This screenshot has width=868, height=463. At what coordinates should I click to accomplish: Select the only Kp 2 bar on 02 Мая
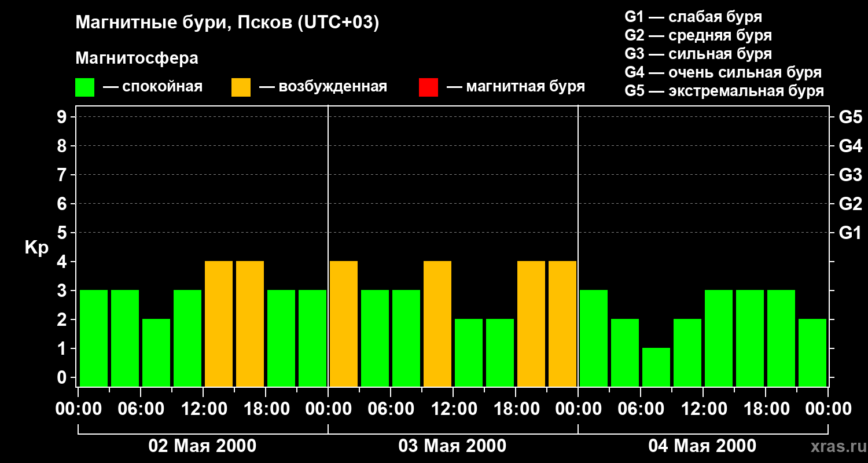pyautogui.click(x=156, y=352)
